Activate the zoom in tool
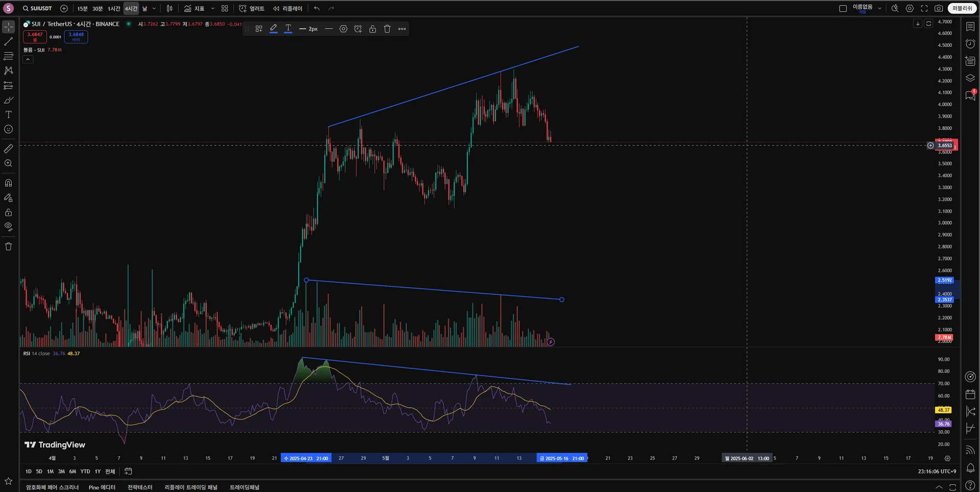980x492 pixels. 9,163
